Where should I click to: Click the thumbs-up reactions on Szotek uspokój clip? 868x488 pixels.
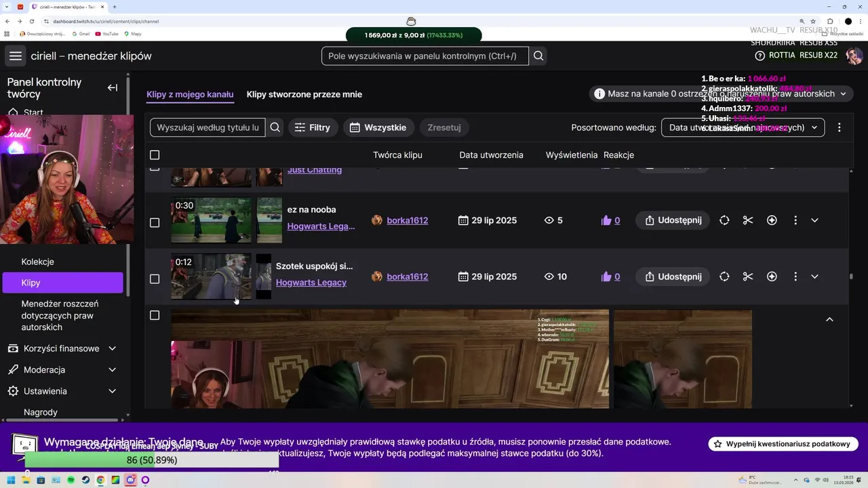[610, 277]
